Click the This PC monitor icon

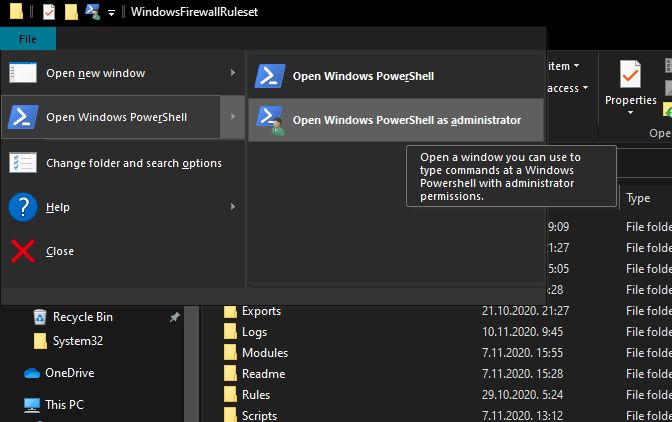(32, 405)
